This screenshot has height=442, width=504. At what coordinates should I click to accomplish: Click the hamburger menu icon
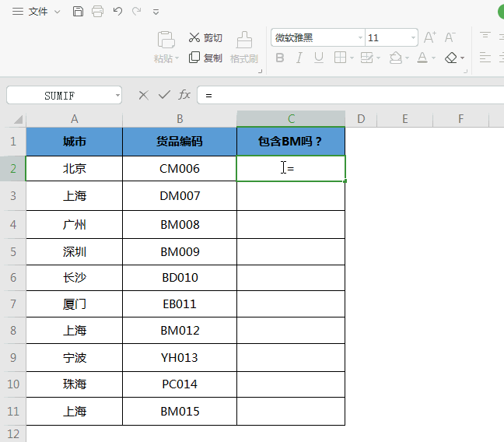pos(18,12)
